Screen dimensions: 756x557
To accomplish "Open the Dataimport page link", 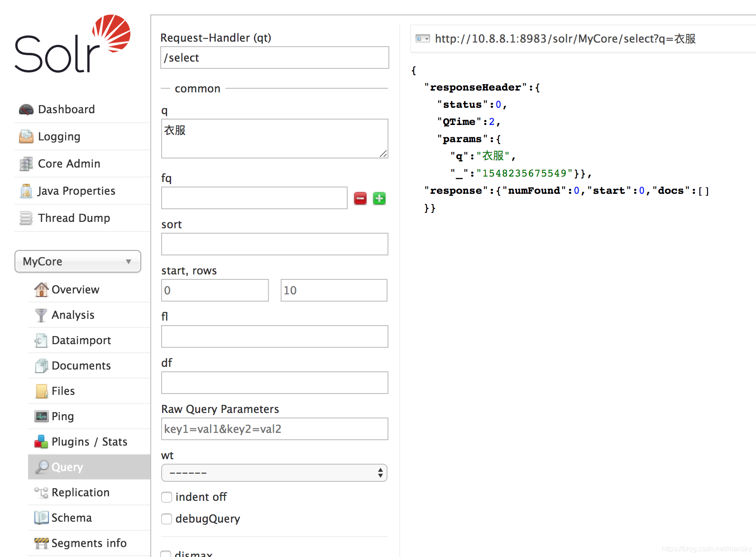I will pyautogui.click(x=81, y=341).
